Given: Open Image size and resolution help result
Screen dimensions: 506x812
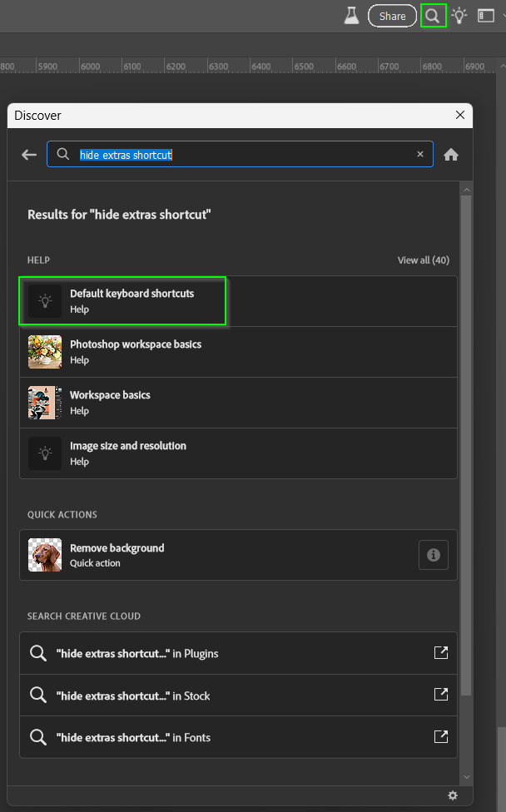Looking at the screenshot, I should pos(238,453).
